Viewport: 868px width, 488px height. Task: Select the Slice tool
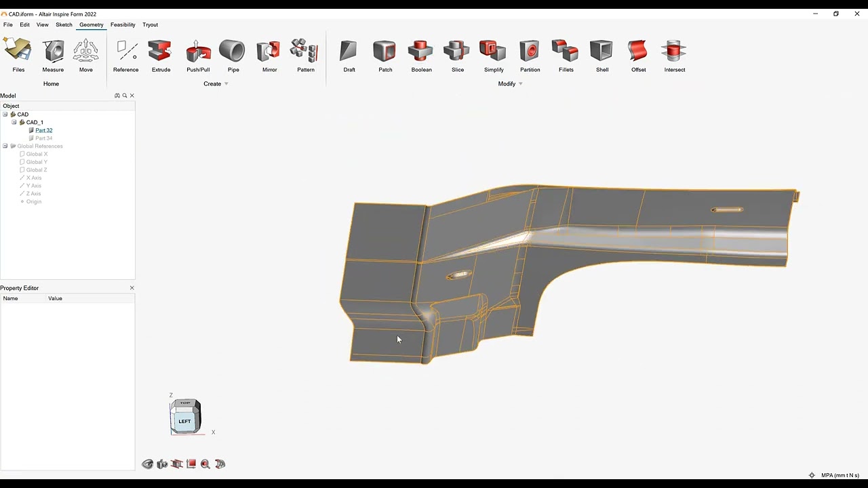pyautogui.click(x=458, y=56)
